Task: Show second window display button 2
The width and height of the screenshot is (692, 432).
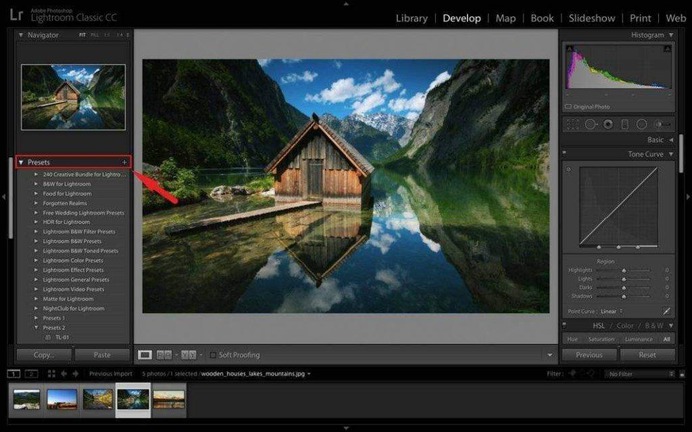Action: tap(31, 374)
